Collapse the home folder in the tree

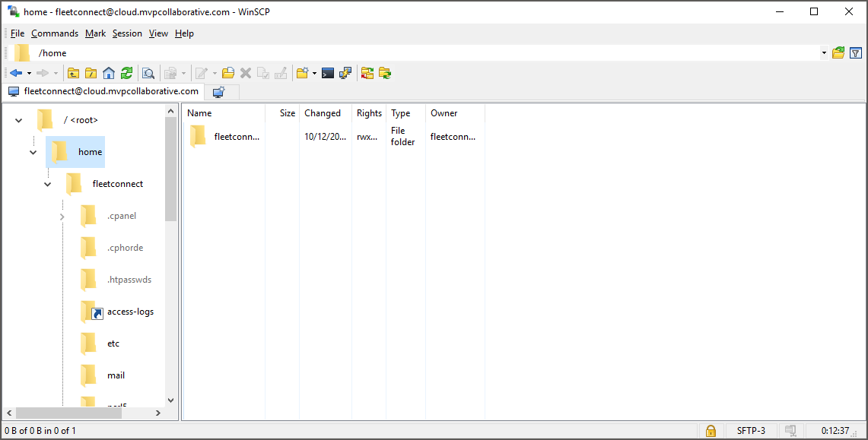point(33,151)
